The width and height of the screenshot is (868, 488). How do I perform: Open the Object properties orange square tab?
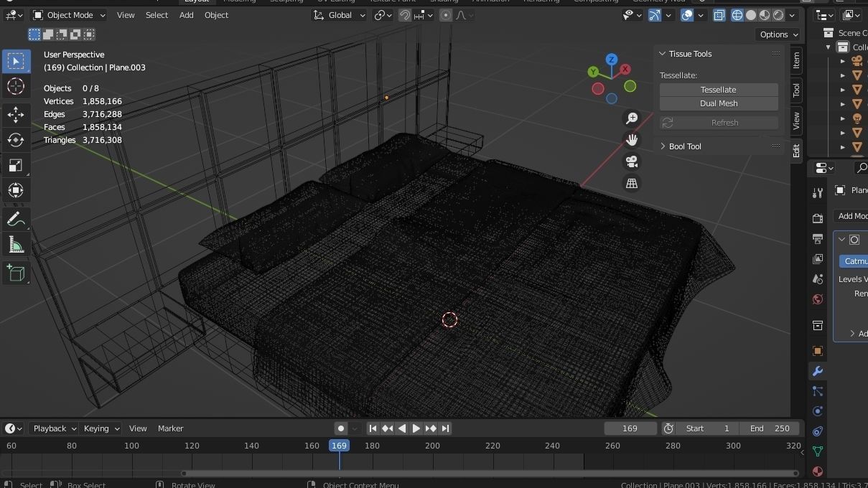[x=817, y=351]
